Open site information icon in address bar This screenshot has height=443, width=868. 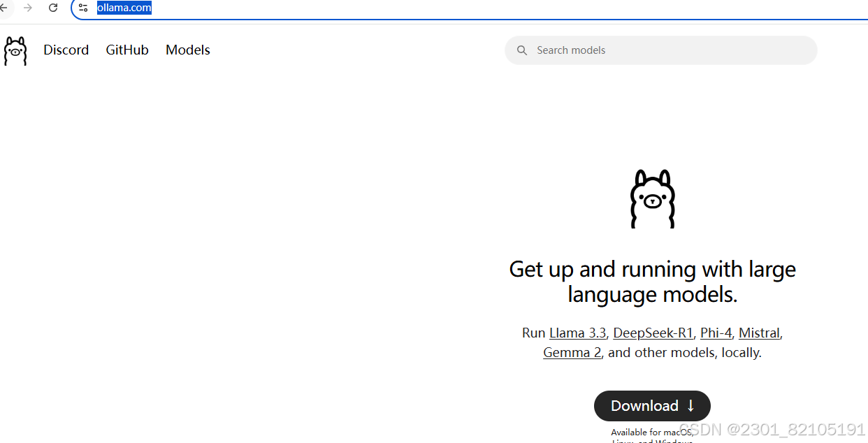point(83,8)
